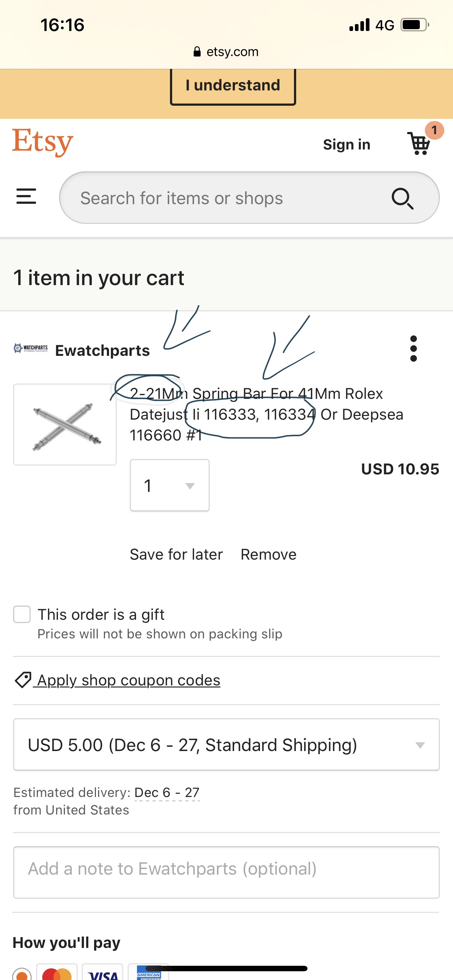The height and width of the screenshot is (980, 453).
Task: Click Sign in
Action: (346, 145)
